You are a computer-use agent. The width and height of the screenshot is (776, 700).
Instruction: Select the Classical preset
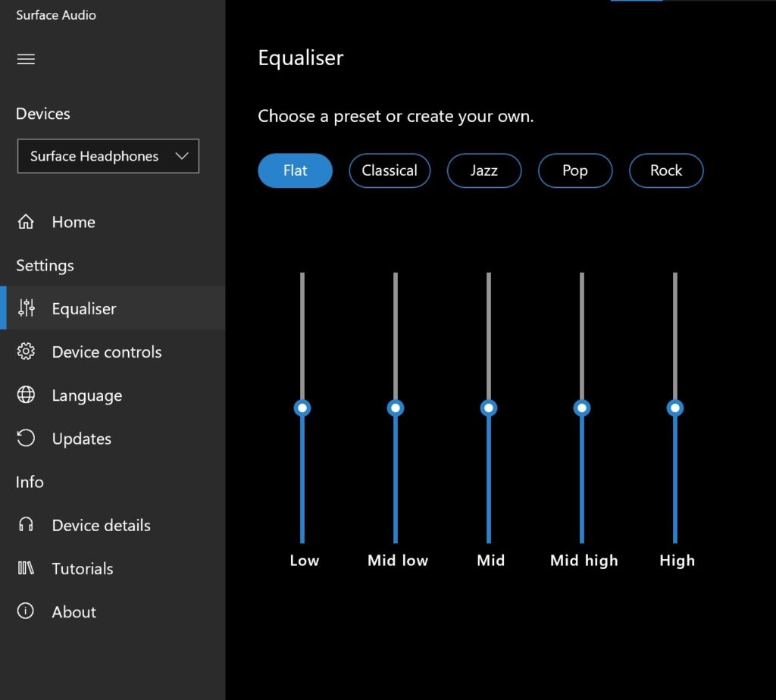(x=390, y=170)
